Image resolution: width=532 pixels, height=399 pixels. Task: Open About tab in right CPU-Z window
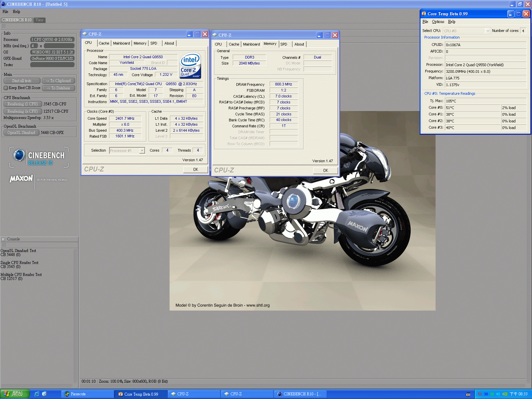click(x=299, y=44)
